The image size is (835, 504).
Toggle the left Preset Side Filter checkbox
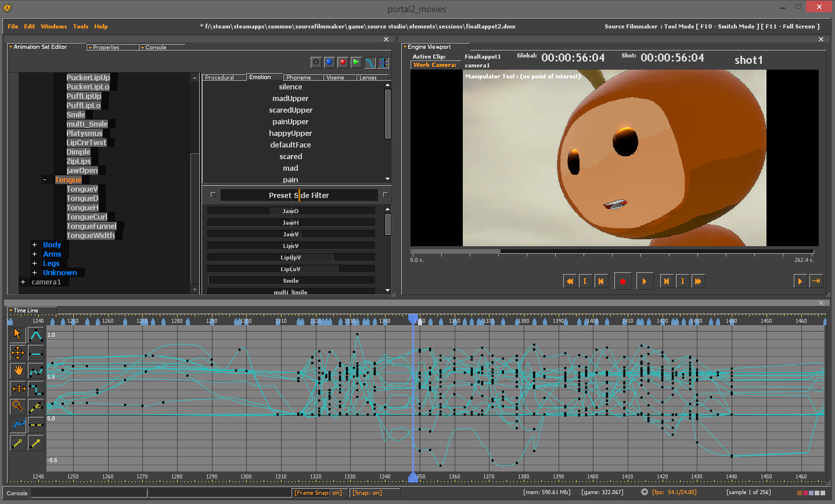[213, 195]
